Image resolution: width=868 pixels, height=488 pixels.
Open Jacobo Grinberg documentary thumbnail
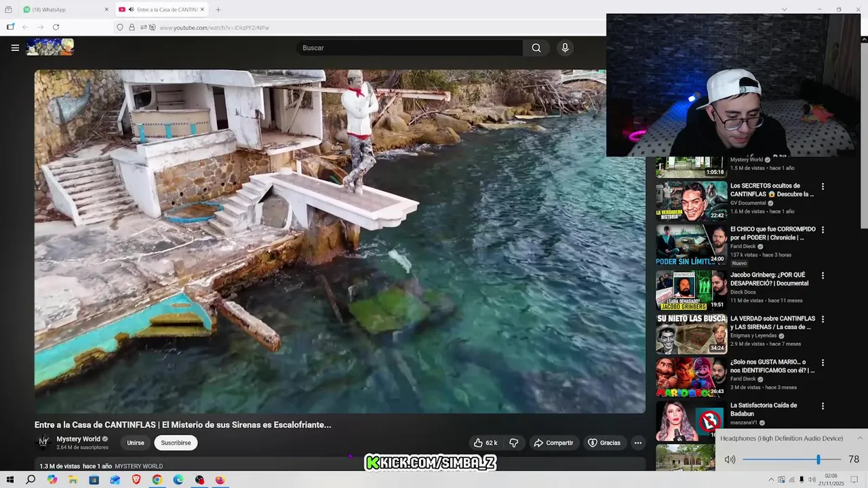[x=691, y=291]
